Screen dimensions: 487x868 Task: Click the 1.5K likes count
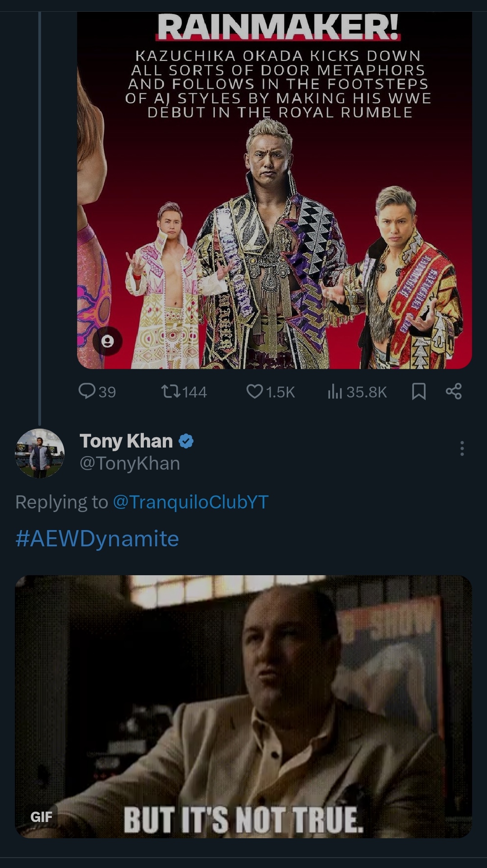pyautogui.click(x=280, y=392)
